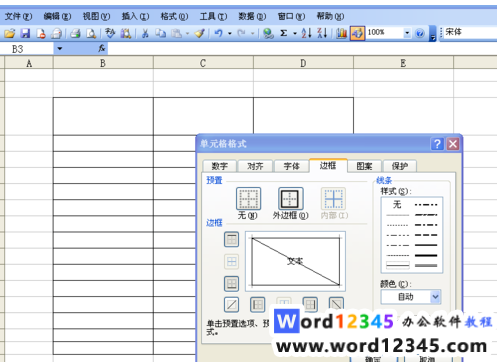Switch to the 对齐 tab
Image resolution: width=497 pixels, height=362 pixels.
click(255, 166)
